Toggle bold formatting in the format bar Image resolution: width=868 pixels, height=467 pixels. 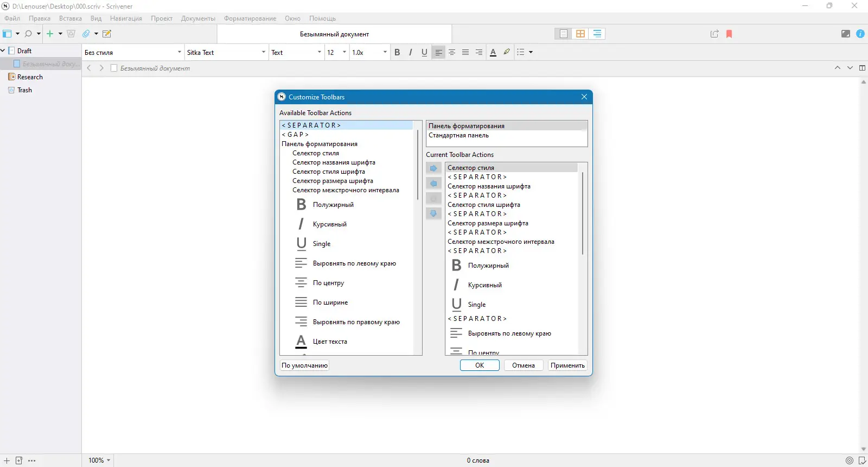pos(397,52)
